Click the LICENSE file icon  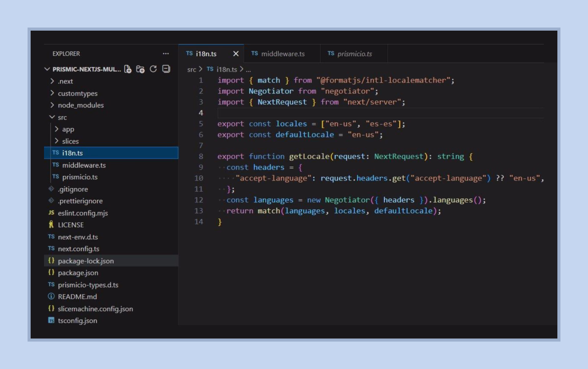51,225
